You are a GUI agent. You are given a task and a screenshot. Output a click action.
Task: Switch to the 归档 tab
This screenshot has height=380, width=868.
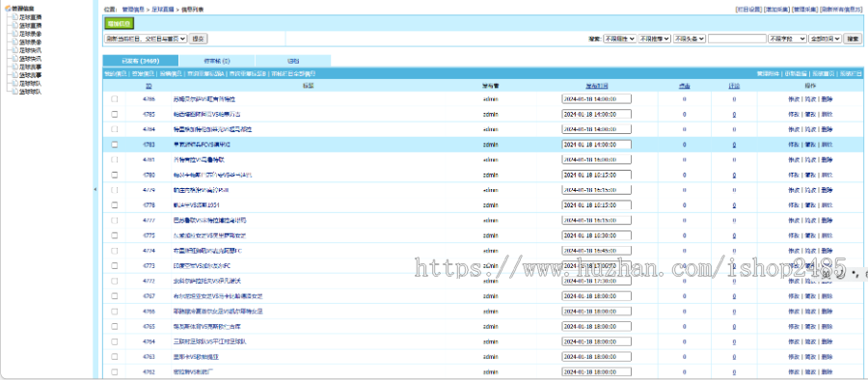point(293,61)
